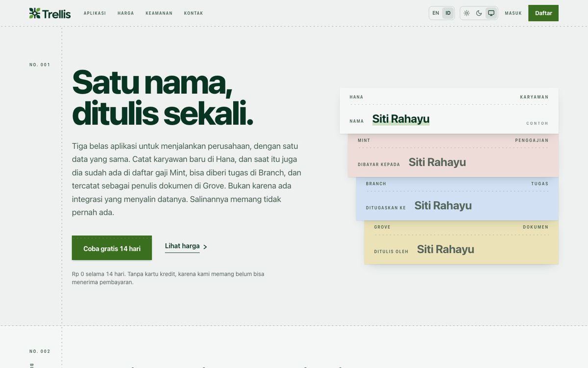Image resolution: width=588 pixels, height=368 pixels.
Task: Click the Masuk login link
Action: tap(514, 13)
